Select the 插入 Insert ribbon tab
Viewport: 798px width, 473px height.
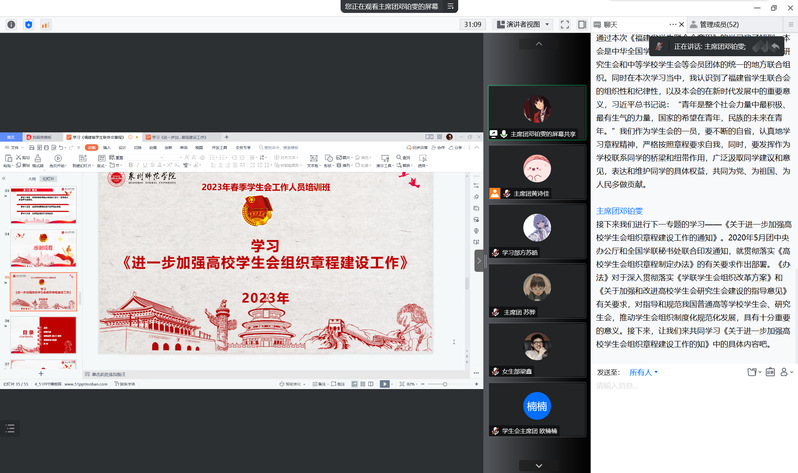(107, 147)
